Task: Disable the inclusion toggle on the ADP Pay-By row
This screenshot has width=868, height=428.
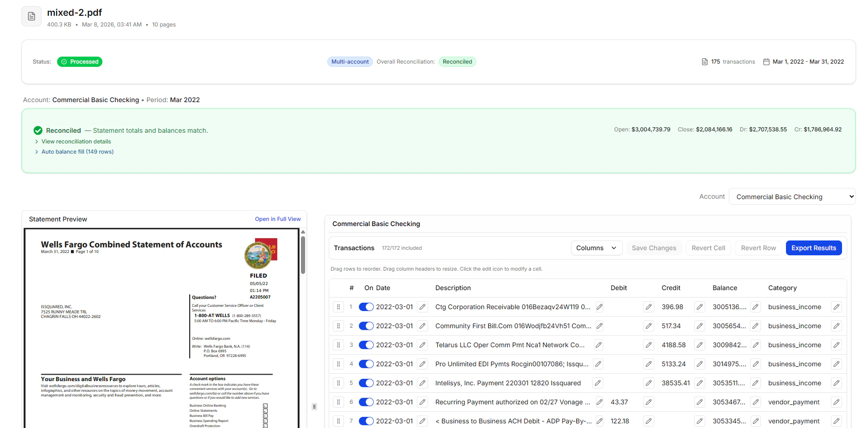Action: (x=366, y=421)
